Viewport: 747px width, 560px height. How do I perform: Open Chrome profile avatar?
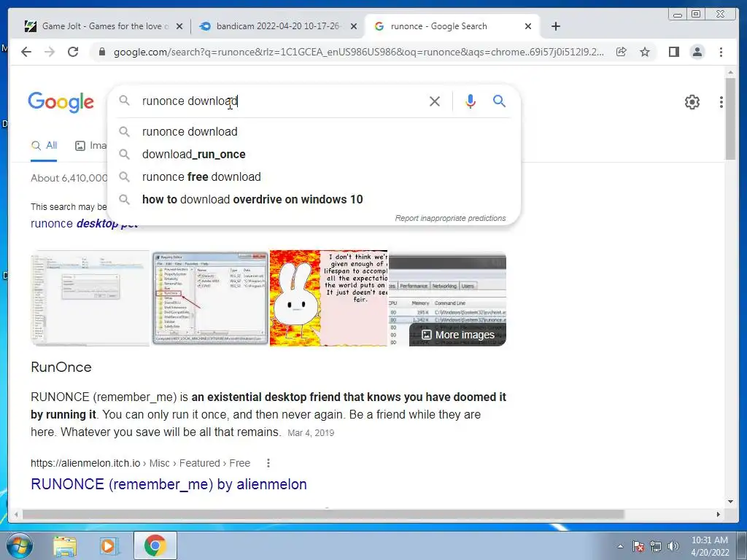(x=697, y=52)
